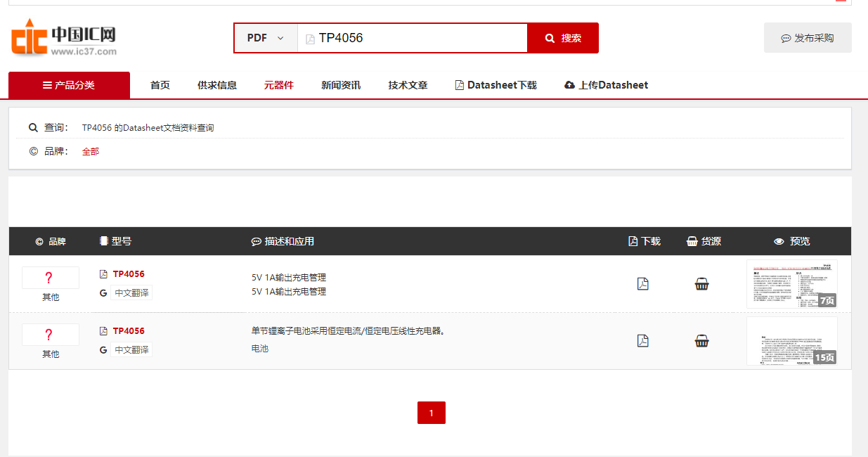Click brand placeholder icon in 5V 1A row
Image resolution: width=868 pixels, height=457 pixels.
[x=51, y=278]
